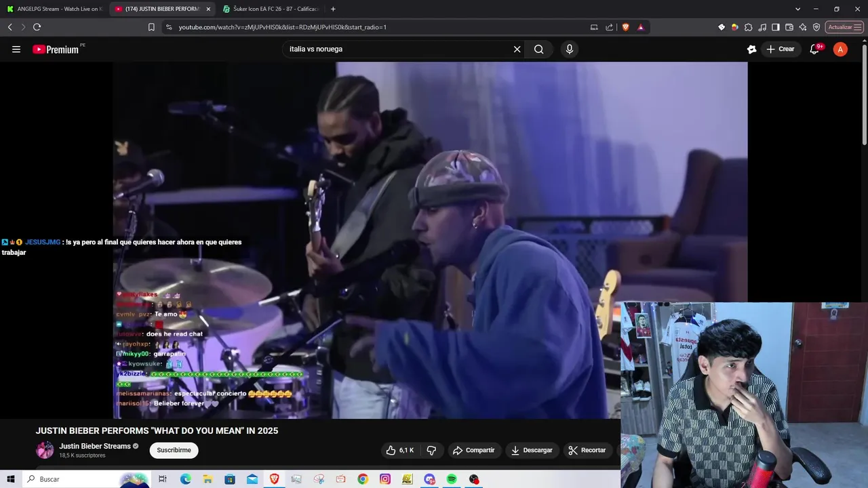Toggle the browser sidebar panel
Screen dimensions: 868x488
point(776,27)
